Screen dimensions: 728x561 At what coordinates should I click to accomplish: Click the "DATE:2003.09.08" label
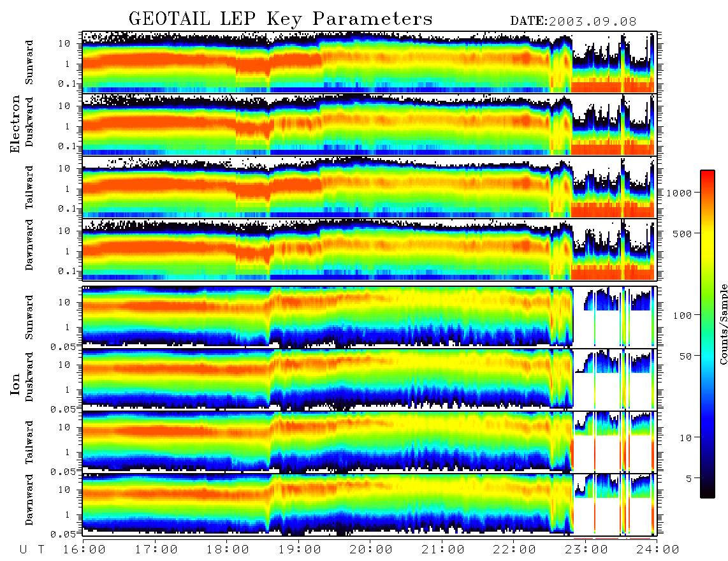click(x=573, y=21)
